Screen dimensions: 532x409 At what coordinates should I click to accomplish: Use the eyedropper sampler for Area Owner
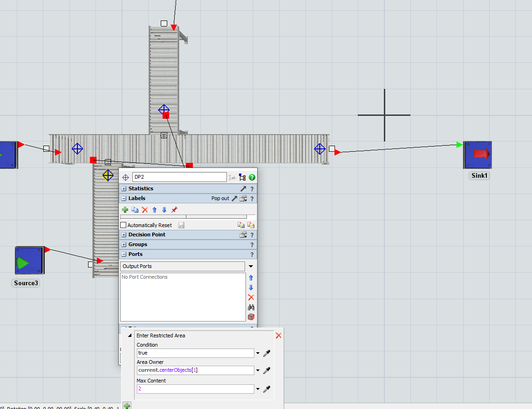click(266, 370)
